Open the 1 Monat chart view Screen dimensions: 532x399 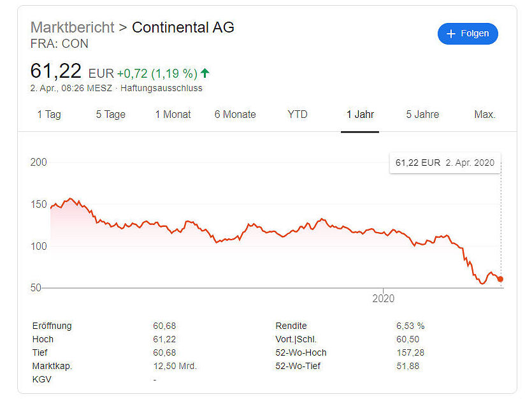pos(173,114)
